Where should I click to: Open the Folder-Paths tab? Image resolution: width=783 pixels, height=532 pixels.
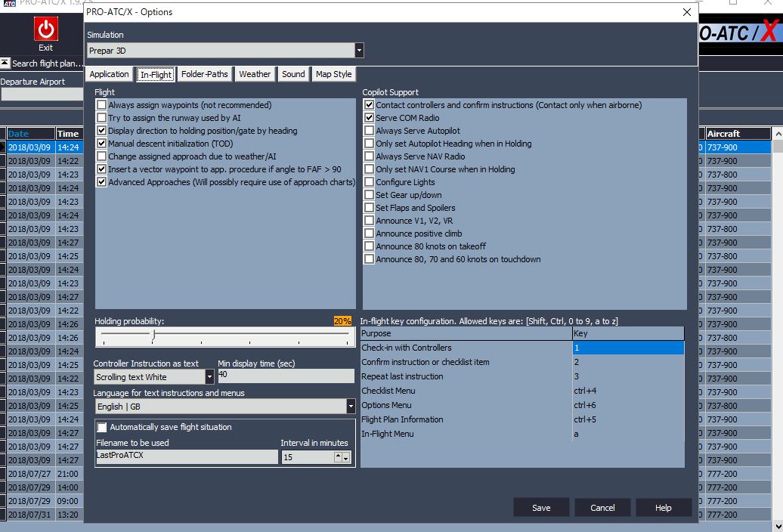(x=204, y=74)
